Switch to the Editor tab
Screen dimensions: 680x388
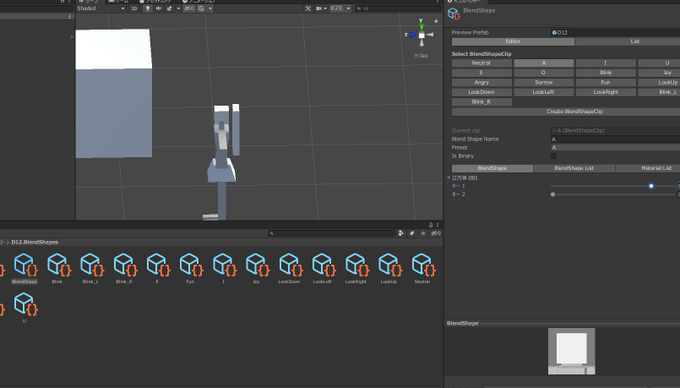tap(513, 42)
